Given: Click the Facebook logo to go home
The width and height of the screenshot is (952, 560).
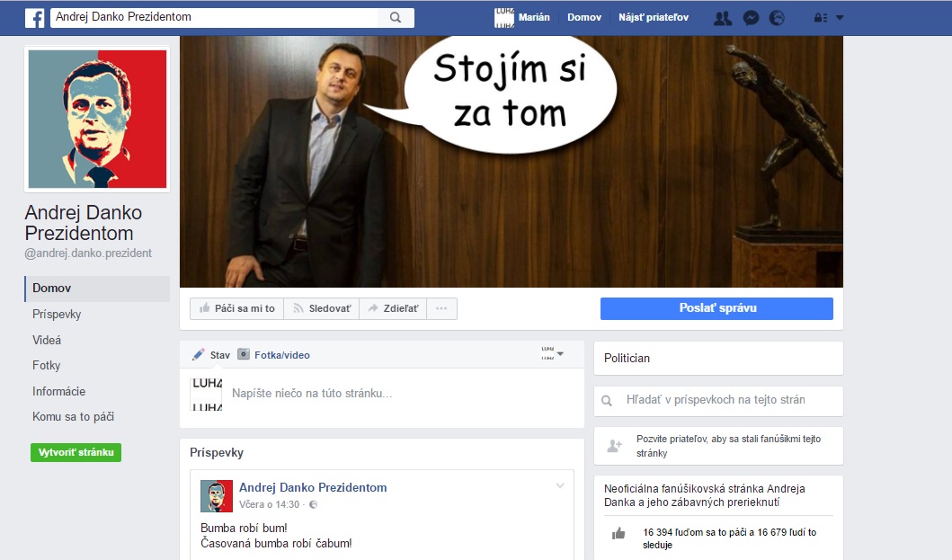Looking at the screenshot, I should point(34,17).
